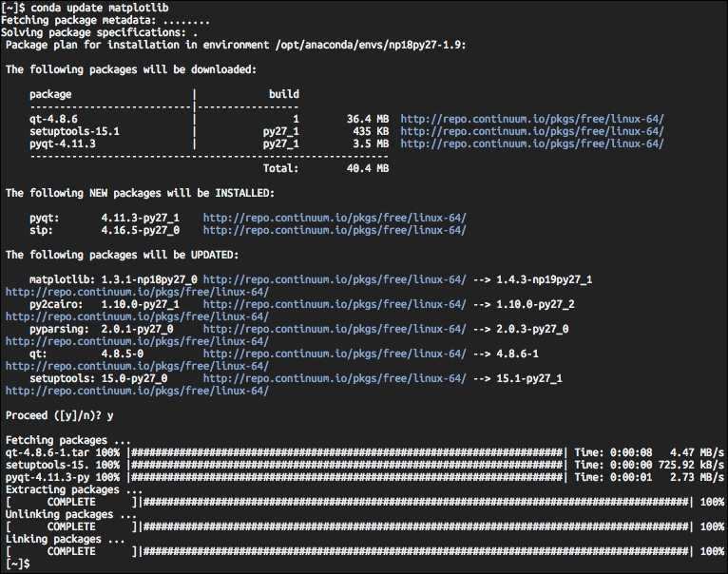Click the final shell prompt at bottom
Screen dimensions: 728x574
(x=16, y=564)
